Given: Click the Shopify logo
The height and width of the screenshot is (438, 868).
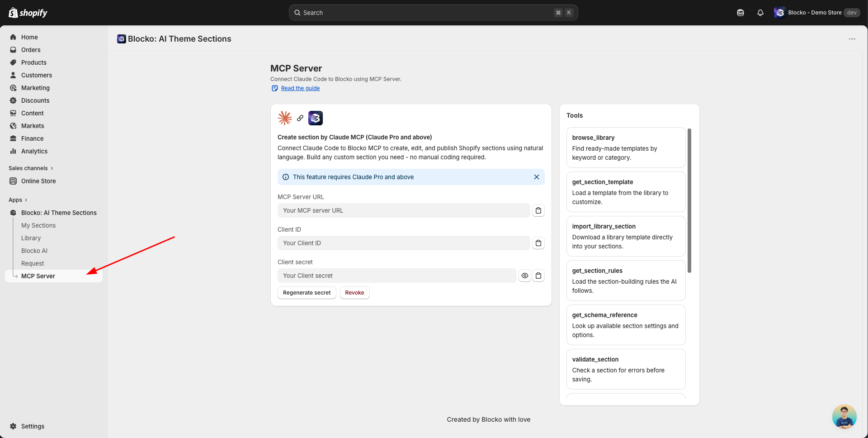Looking at the screenshot, I should 28,13.
